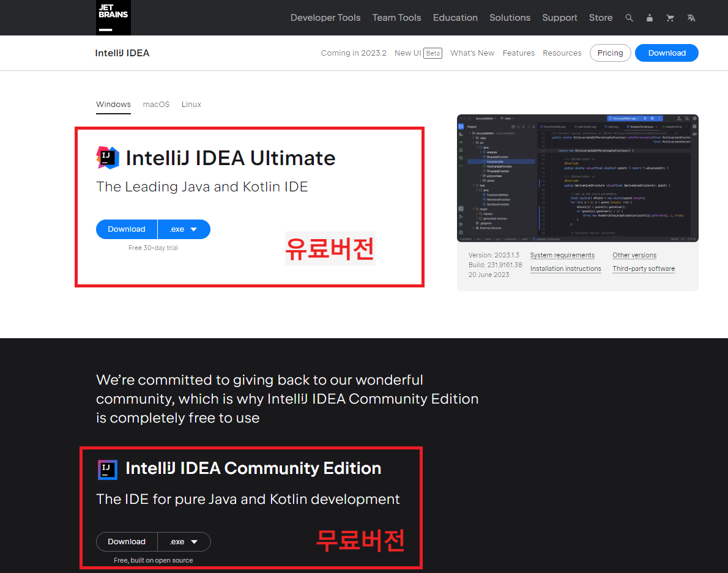Select the Windows platform tab
728x573 pixels.
tap(113, 104)
